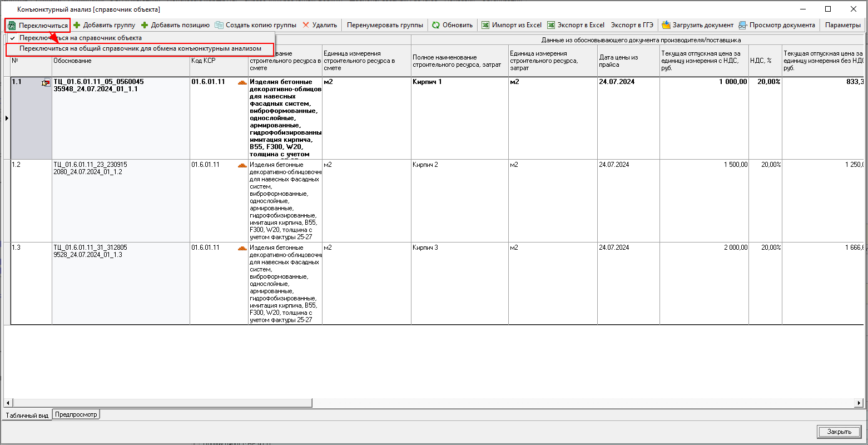Viewport: 868px width, 445px height.
Task: Choose Переключиться на общий справочник для обмена
Action: (x=140, y=49)
